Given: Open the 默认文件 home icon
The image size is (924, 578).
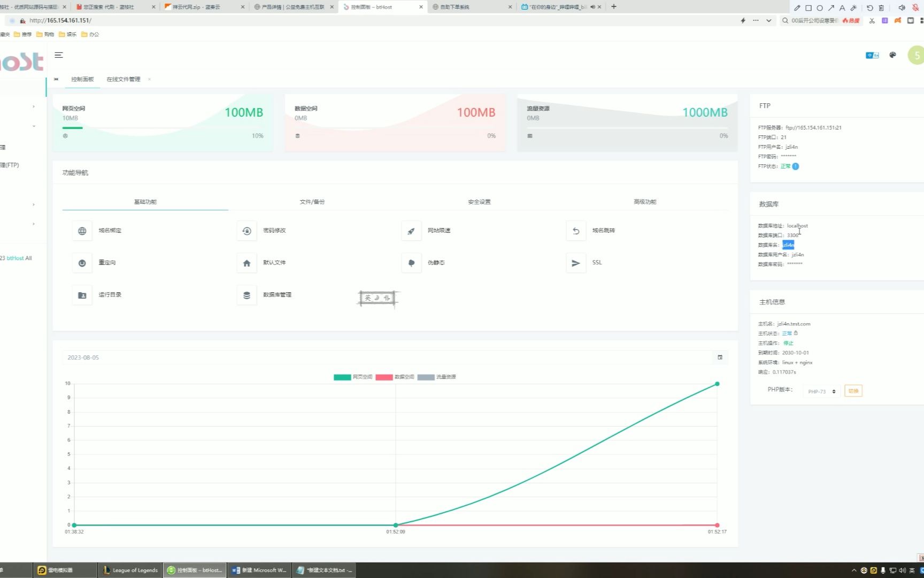Looking at the screenshot, I should (x=247, y=263).
